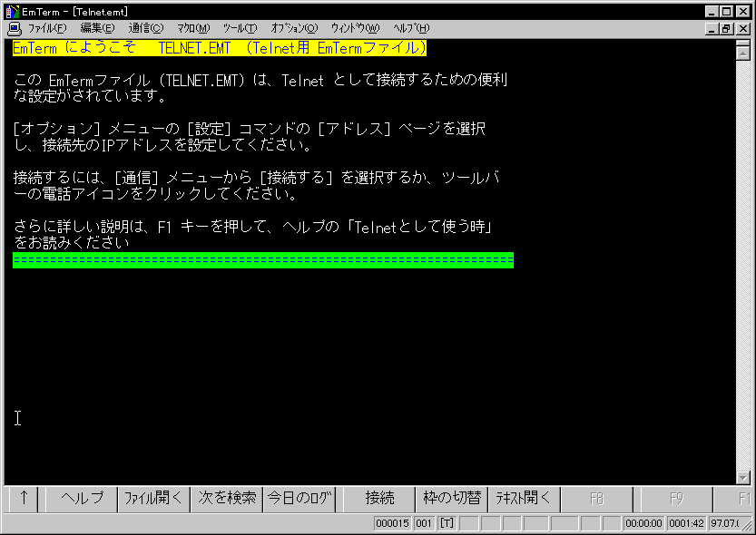Minimize the EmTerm main window
The image size is (756, 535).
click(x=712, y=12)
